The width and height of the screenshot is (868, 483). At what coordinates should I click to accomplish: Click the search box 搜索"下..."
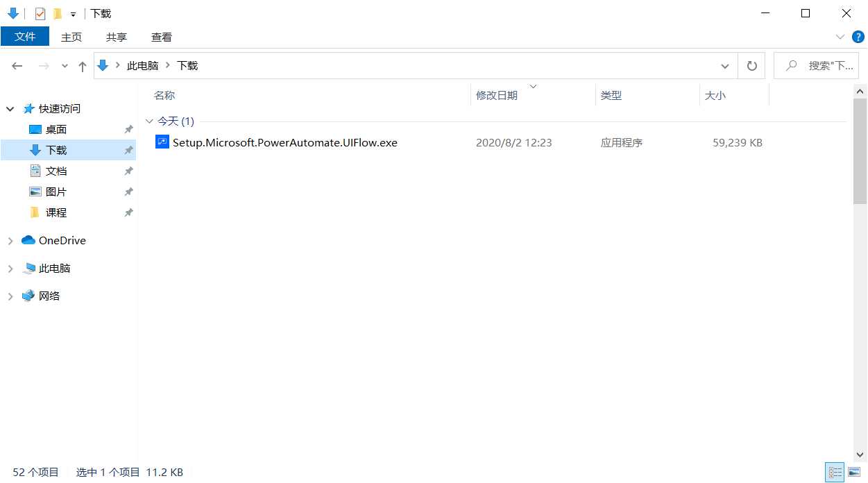tap(817, 66)
